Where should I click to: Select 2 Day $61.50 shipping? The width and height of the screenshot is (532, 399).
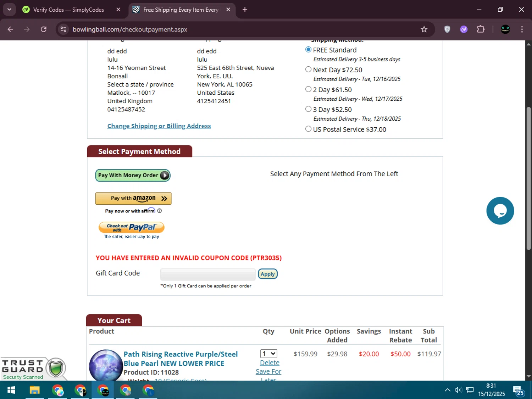pyautogui.click(x=308, y=89)
